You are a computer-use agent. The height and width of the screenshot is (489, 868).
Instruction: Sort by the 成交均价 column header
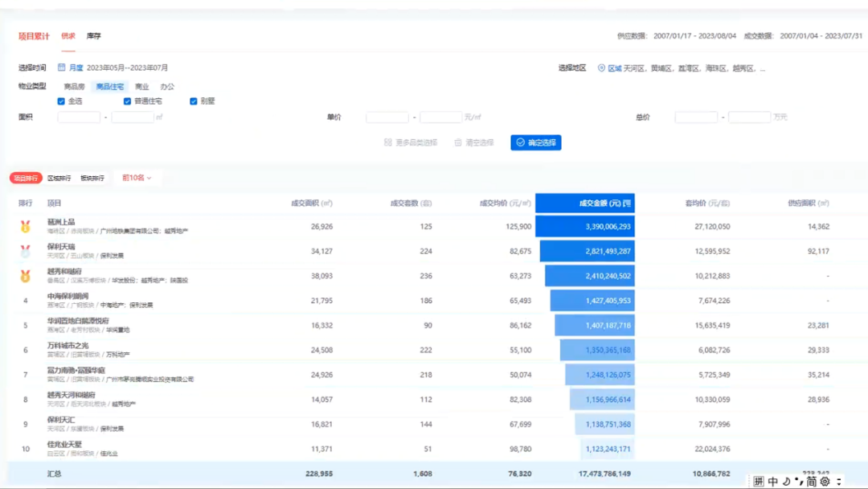click(505, 203)
